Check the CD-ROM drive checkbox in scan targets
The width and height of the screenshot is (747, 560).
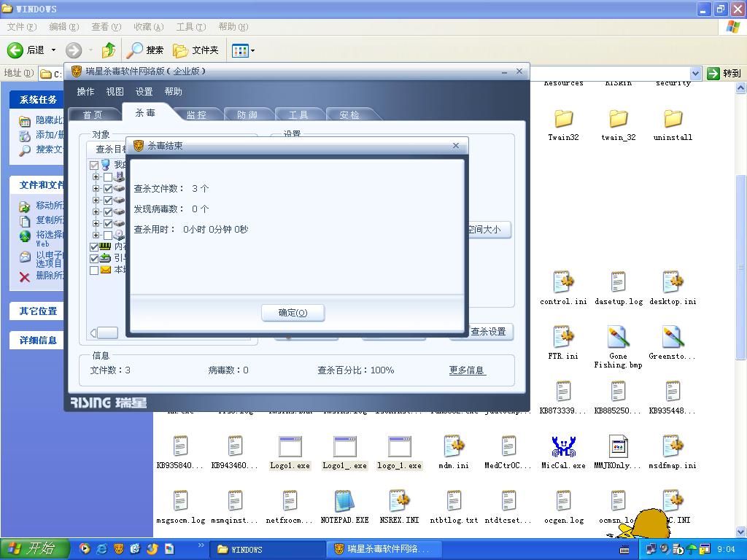[108, 236]
